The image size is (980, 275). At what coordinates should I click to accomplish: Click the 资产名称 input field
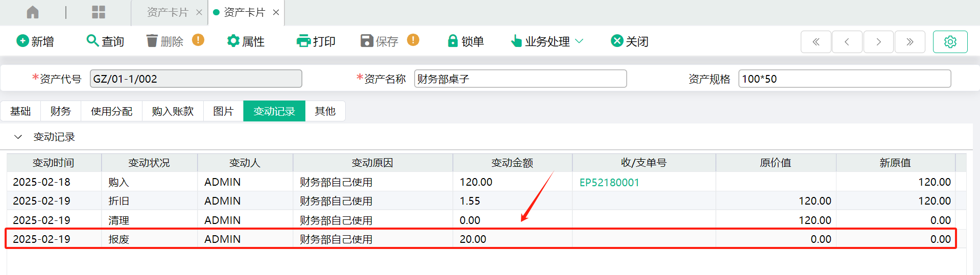tap(520, 79)
